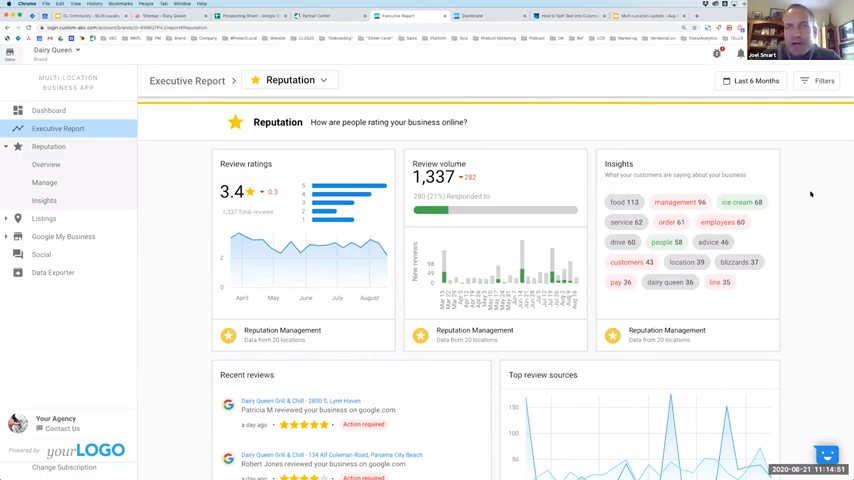Open a new browser tab

point(697,16)
